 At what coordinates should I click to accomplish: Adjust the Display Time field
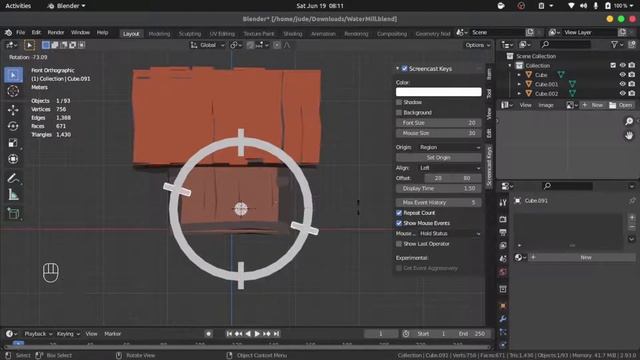click(438, 189)
